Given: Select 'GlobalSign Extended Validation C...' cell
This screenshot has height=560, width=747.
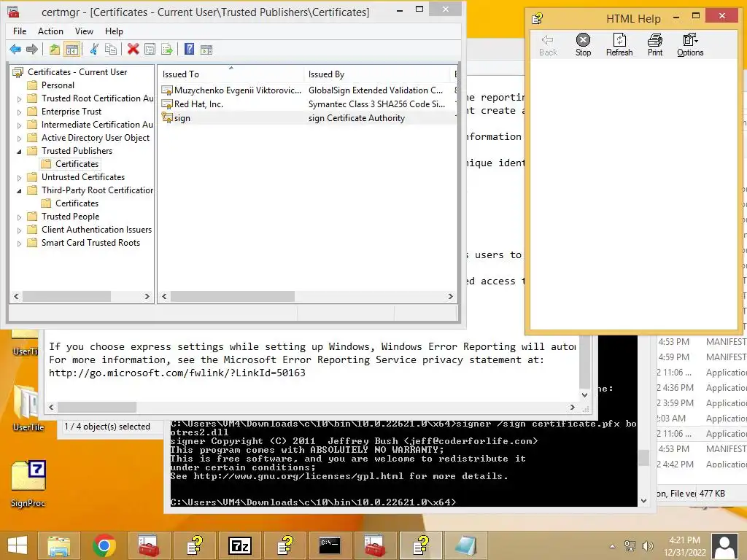Looking at the screenshot, I should [x=376, y=90].
